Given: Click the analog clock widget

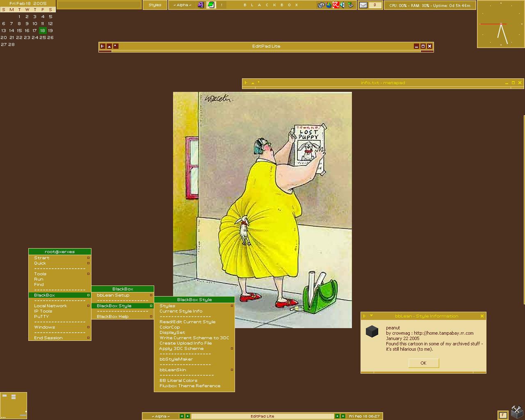Looking at the screenshot, I should [x=501, y=24].
